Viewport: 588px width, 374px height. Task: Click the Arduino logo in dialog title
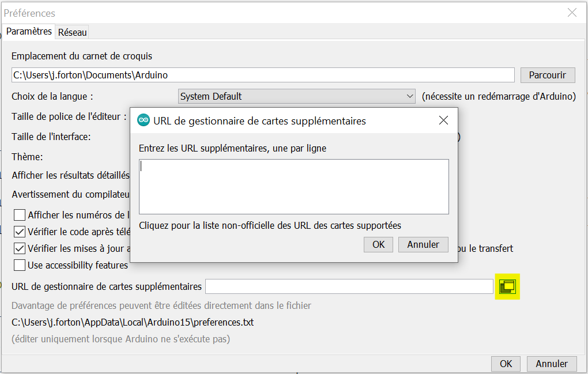[x=143, y=120]
